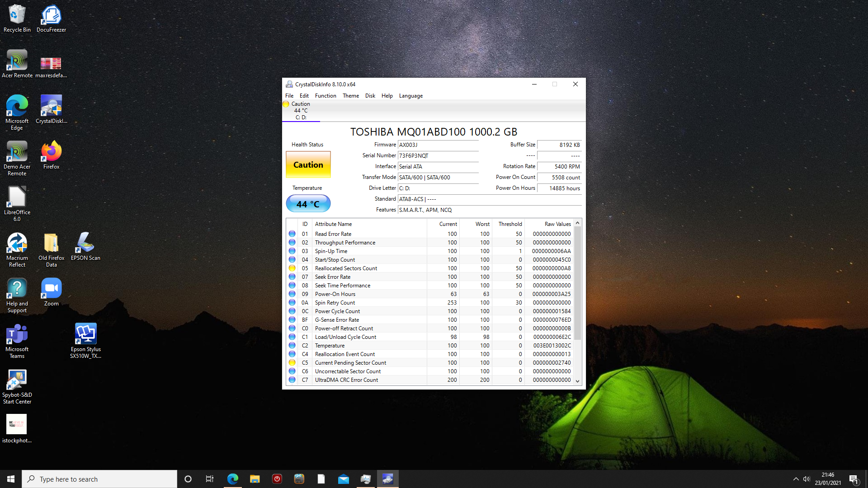Screen dimensions: 868x488
Task: Open the clock showing 21:46
Action: coord(828,479)
